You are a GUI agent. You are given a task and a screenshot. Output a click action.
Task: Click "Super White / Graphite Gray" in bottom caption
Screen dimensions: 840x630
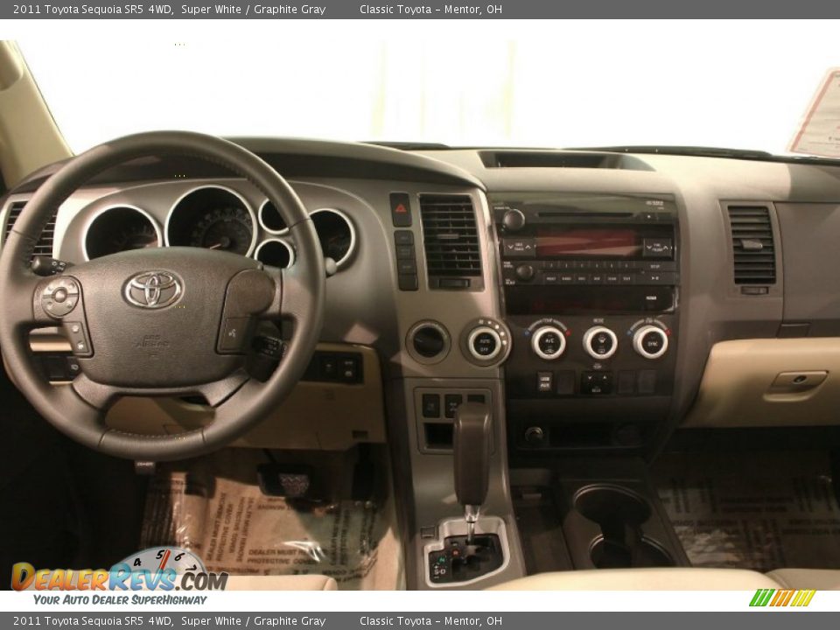tap(253, 621)
